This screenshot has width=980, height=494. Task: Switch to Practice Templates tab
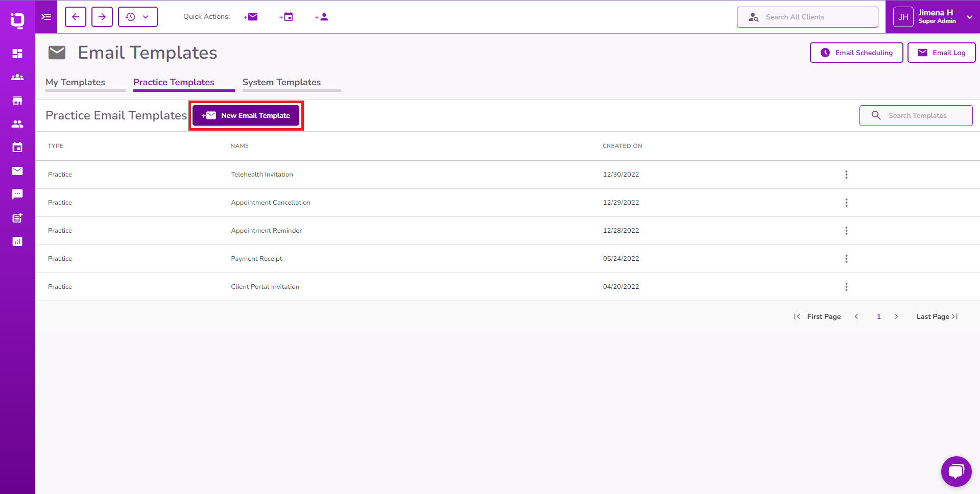point(174,82)
